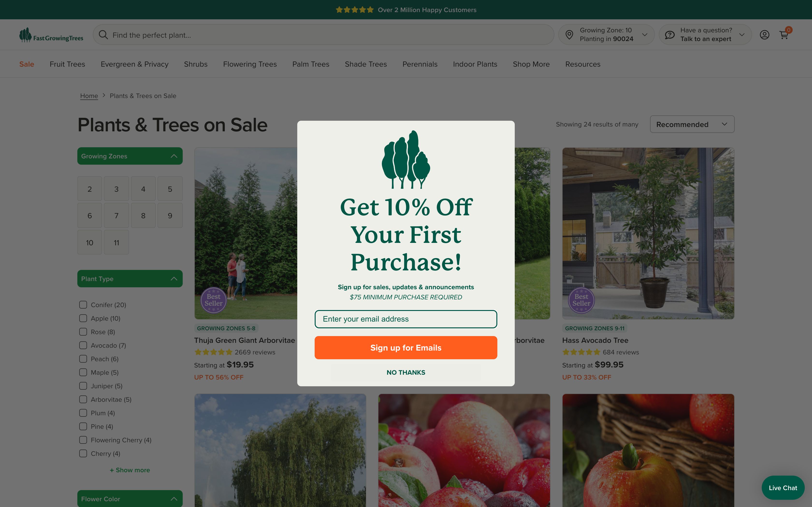Check the Flowering Cherry filter

click(x=83, y=440)
